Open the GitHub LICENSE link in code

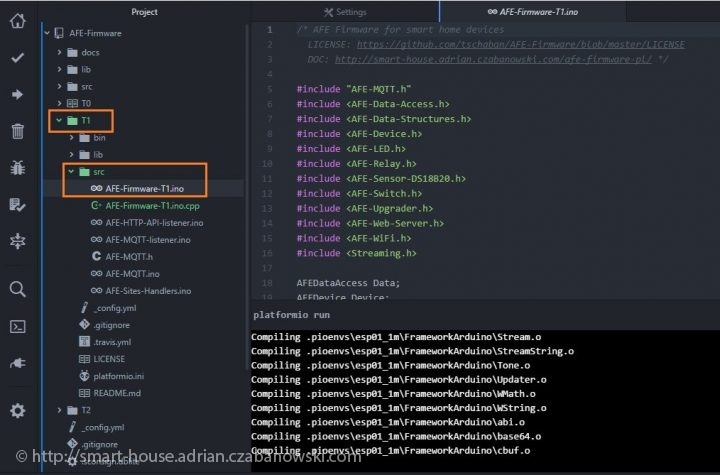click(x=520, y=45)
